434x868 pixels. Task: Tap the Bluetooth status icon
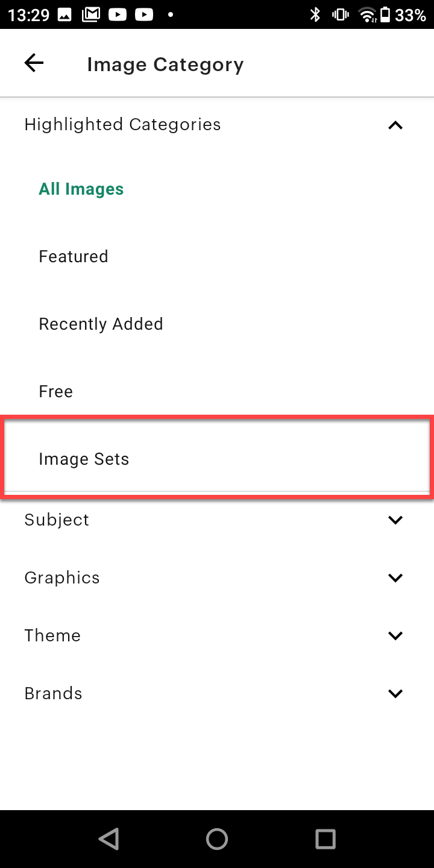(x=315, y=13)
